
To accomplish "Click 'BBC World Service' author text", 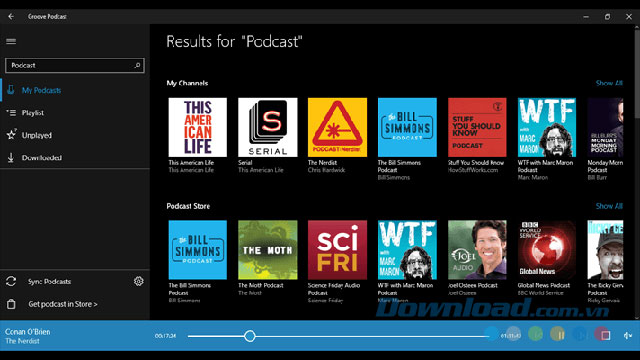I will (x=540, y=293).
